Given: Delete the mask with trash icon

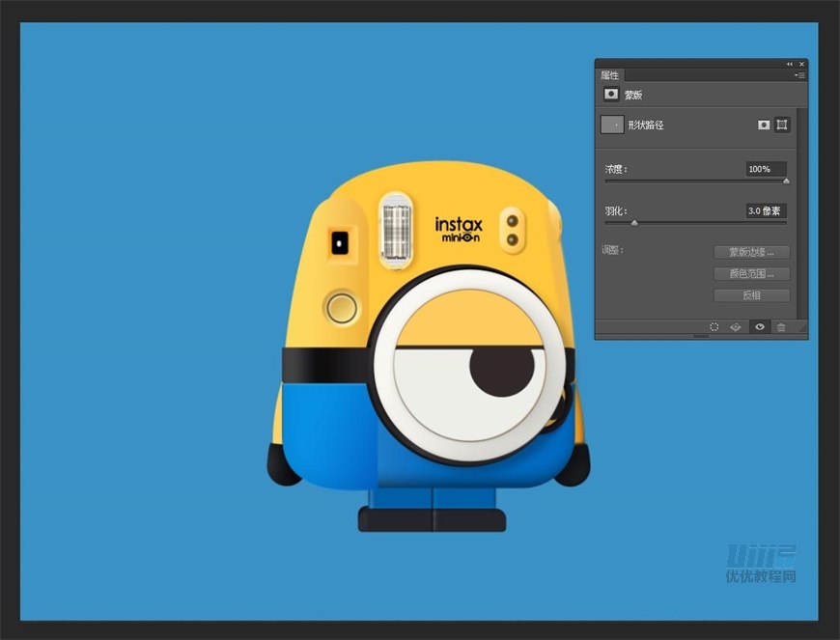Looking at the screenshot, I should click(781, 327).
